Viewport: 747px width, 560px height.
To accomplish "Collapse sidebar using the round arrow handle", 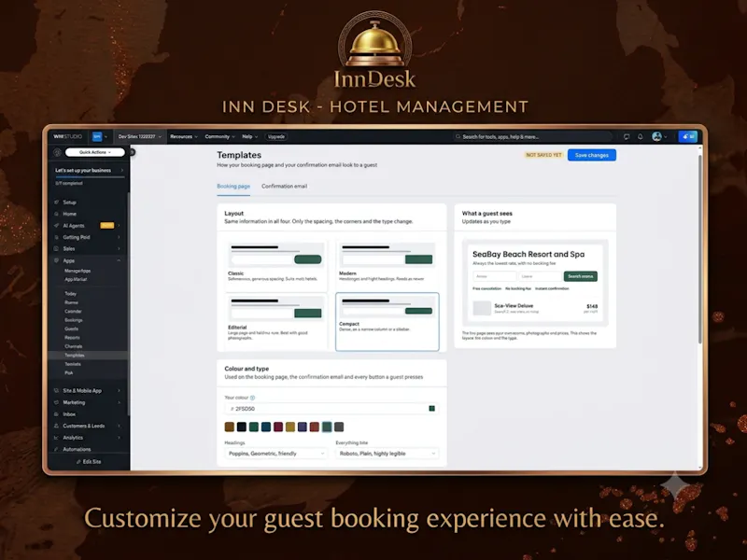I will [132, 152].
